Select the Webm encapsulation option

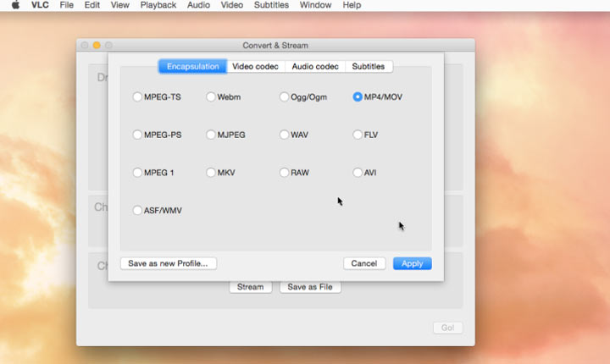pos(210,97)
